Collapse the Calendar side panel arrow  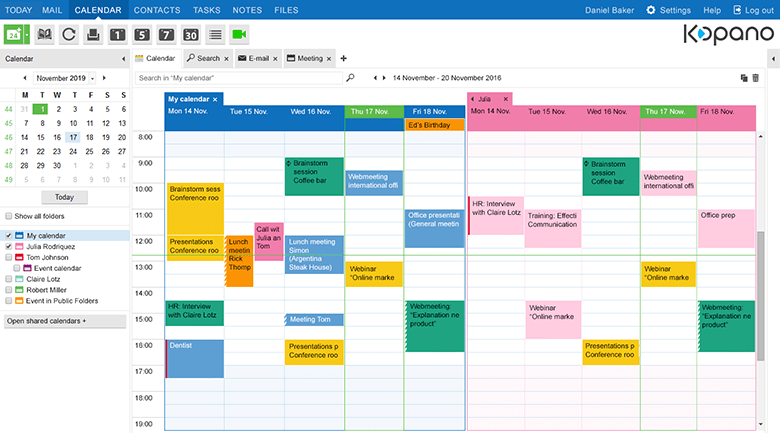[123, 59]
